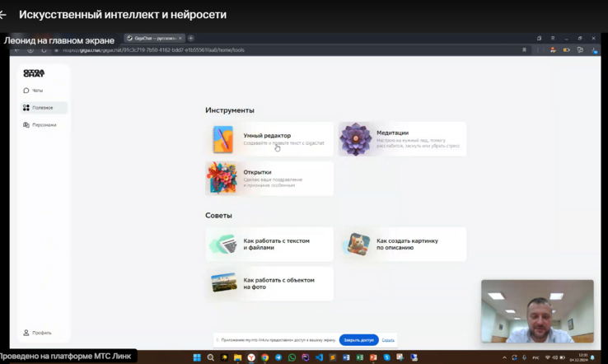The image size is (608, 364).
Task: Open the Медитации tool card
Action: [403, 139]
